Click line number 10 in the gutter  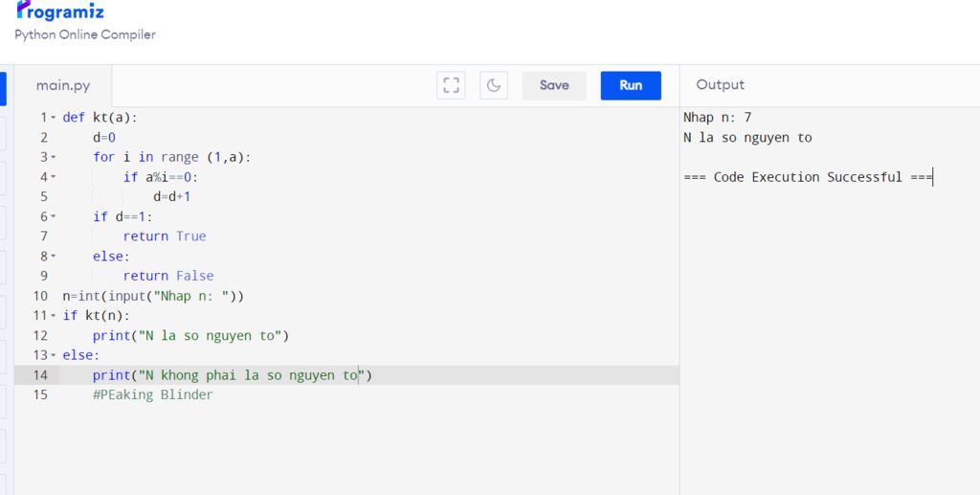pos(40,296)
